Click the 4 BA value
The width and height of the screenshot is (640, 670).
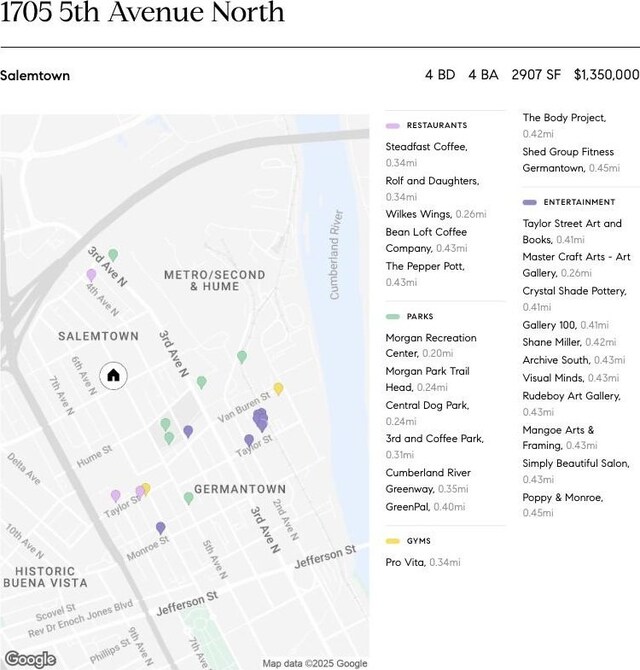click(484, 75)
